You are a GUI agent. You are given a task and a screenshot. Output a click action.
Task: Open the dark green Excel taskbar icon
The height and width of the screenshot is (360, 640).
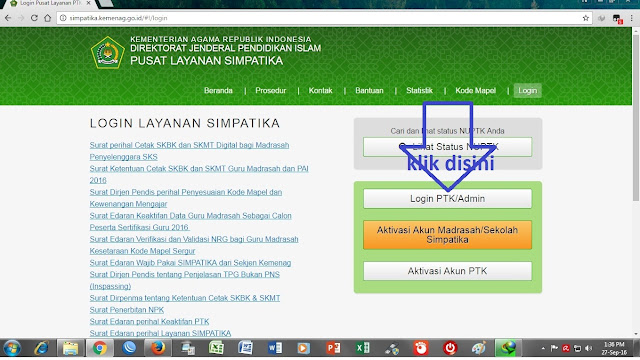[x=362, y=348]
